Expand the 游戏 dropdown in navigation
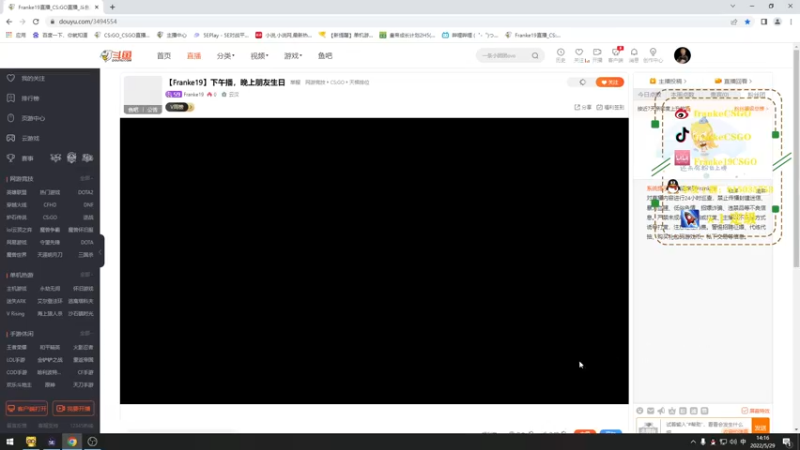This screenshot has height=450, width=800. [x=293, y=56]
